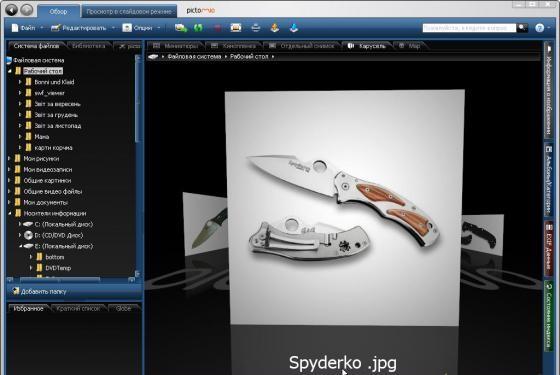This screenshot has height=375, width=560.
Task: Expand the Звіт за вересень folder
Action: (20, 104)
